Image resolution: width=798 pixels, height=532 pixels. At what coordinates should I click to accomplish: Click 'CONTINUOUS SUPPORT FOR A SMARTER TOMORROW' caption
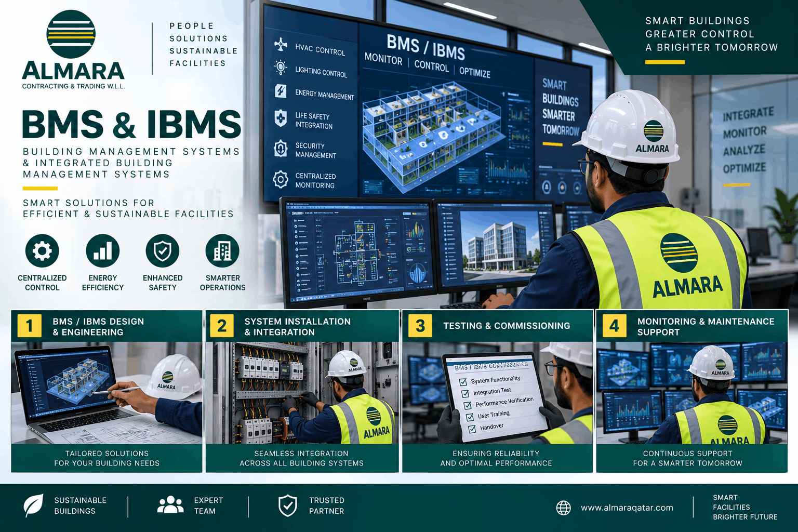[x=688, y=458]
